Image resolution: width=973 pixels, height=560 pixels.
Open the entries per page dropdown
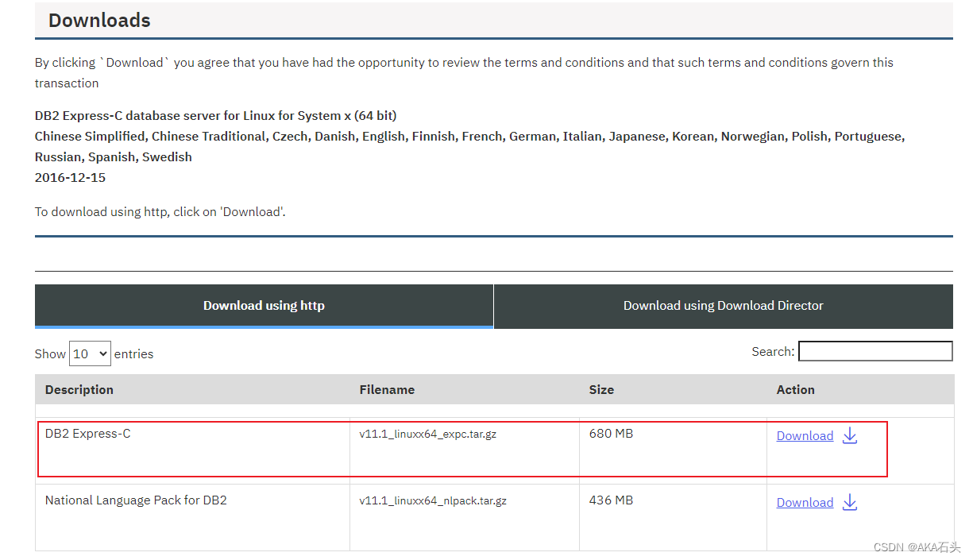coord(90,353)
